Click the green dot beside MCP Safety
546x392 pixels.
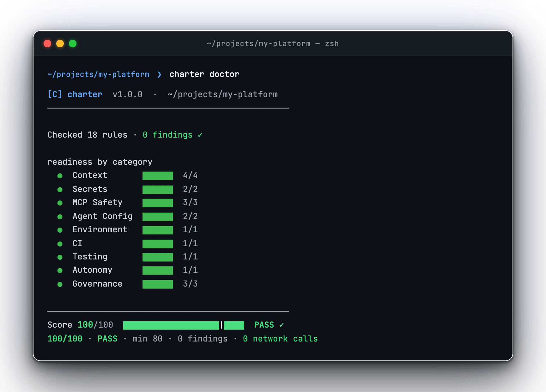tap(60, 203)
